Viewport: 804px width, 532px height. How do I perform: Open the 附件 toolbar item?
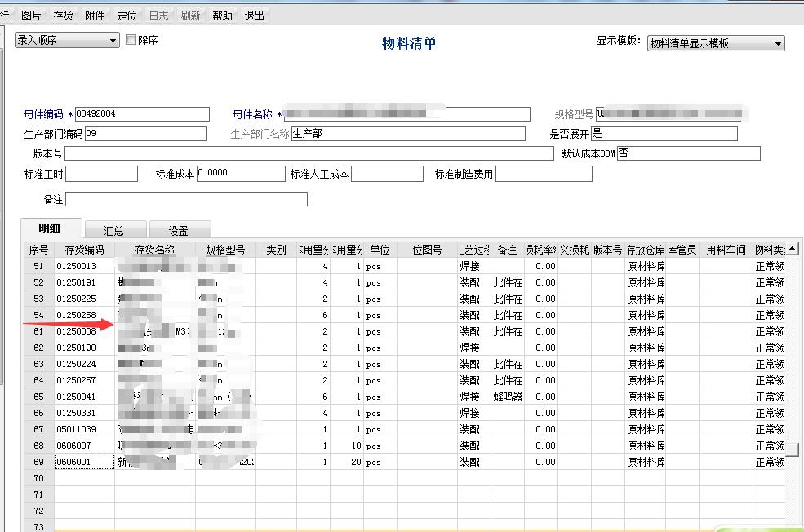(x=95, y=16)
